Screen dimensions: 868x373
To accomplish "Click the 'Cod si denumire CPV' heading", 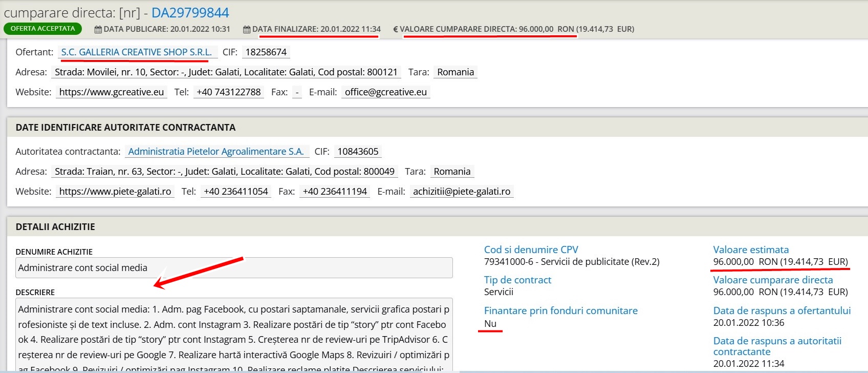I will [531, 250].
